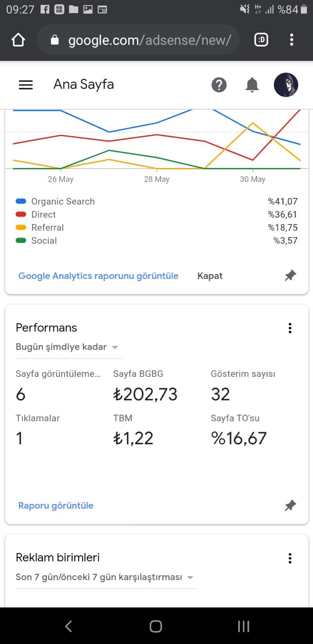Screen dimensions: 313x644
Task: Open notifications bell icon
Action: (252, 85)
